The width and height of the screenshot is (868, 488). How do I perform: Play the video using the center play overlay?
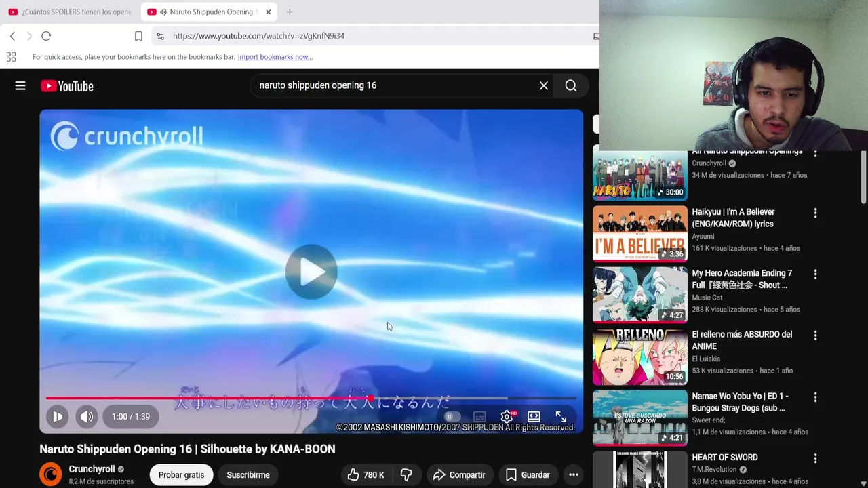coord(311,272)
